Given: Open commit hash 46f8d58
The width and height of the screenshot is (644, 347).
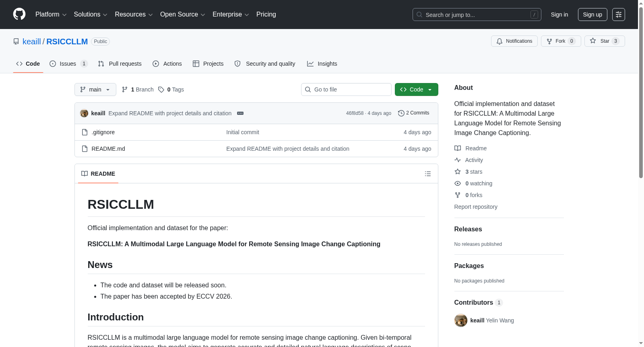Looking at the screenshot, I should (x=355, y=113).
